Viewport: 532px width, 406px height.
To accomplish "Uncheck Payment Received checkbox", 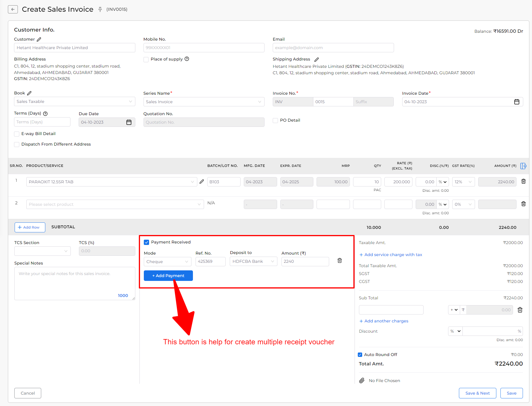I will pos(146,242).
